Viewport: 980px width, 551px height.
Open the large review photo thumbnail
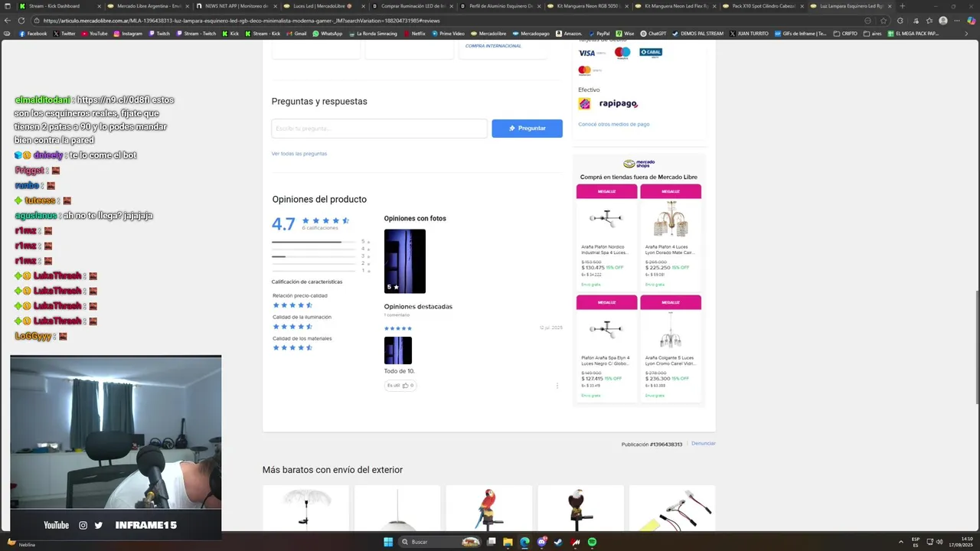(x=404, y=261)
